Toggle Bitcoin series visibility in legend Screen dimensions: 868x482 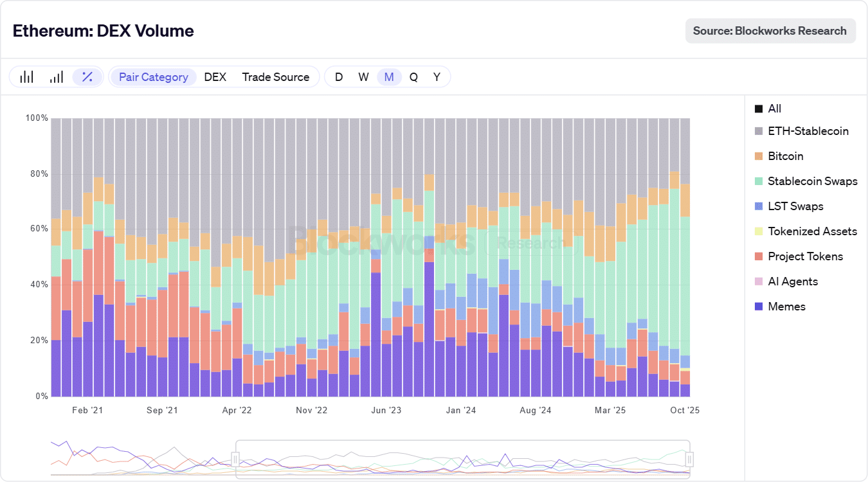click(759, 156)
